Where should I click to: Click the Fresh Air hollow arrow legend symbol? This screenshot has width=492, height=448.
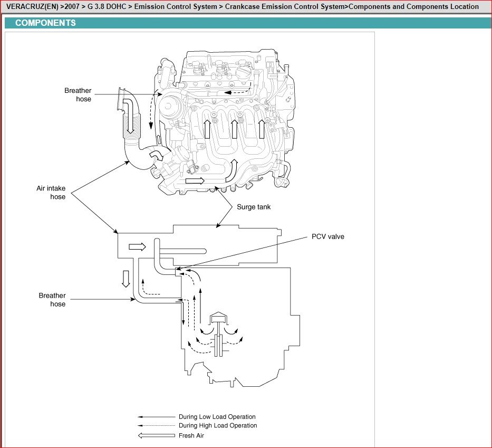(156, 435)
